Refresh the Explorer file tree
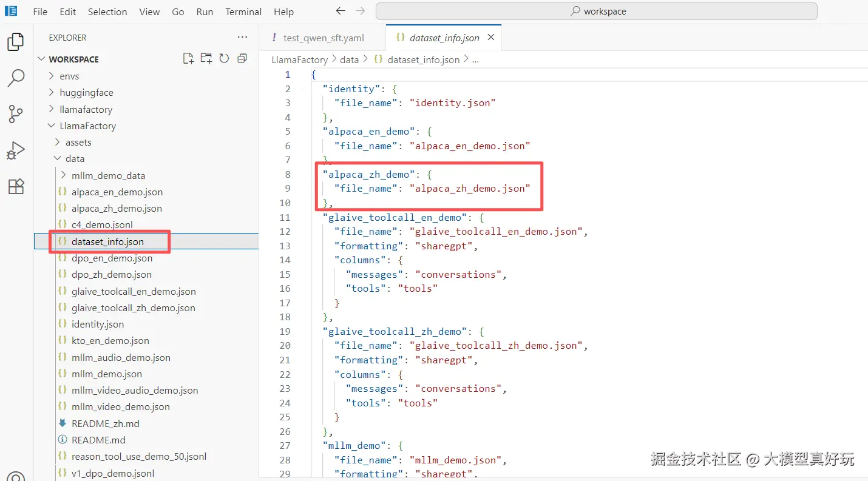The height and width of the screenshot is (481, 868). pyautogui.click(x=224, y=59)
